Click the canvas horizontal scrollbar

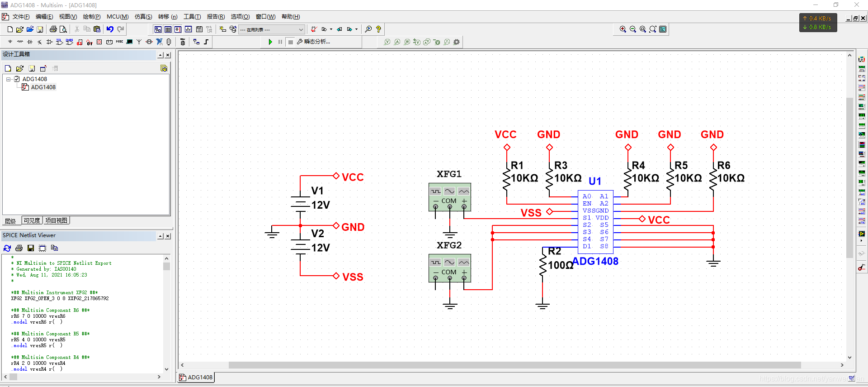tap(514, 365)
